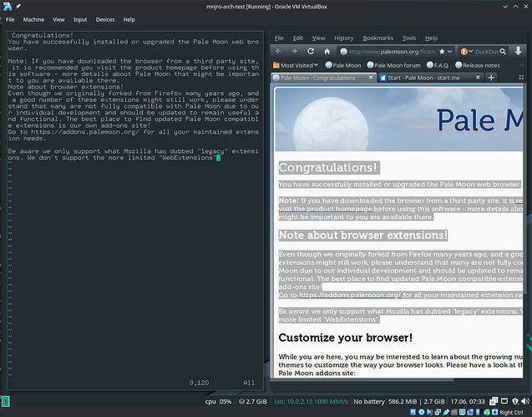Click the cpu 05% status entry
The width and height of the screenshot is (532, 417).
pyautogui.click(x=218, y=401)
